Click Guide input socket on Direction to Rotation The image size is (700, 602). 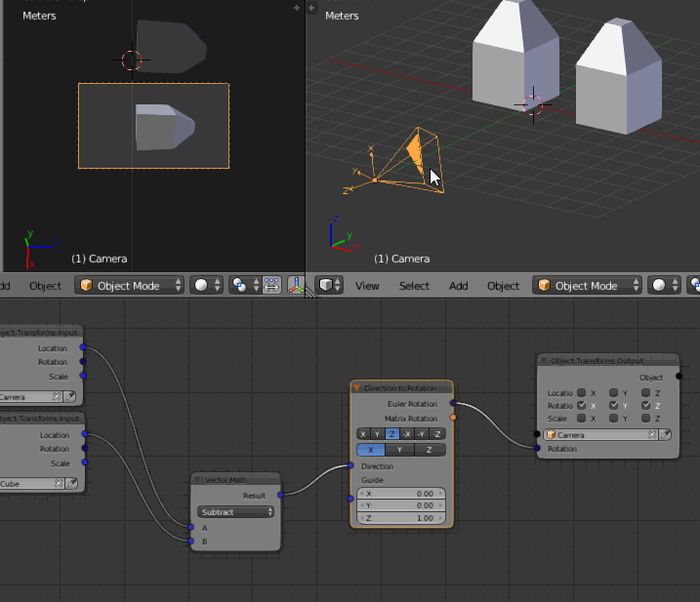(x=350, y=498)
